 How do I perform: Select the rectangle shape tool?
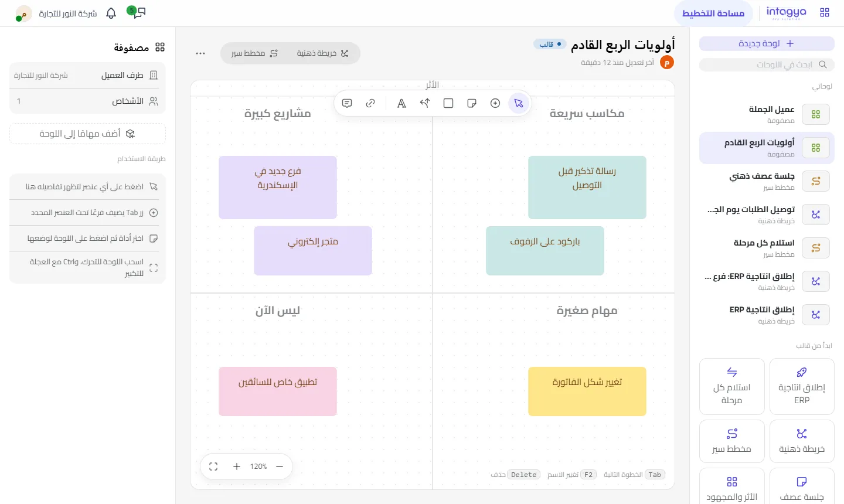448,103
